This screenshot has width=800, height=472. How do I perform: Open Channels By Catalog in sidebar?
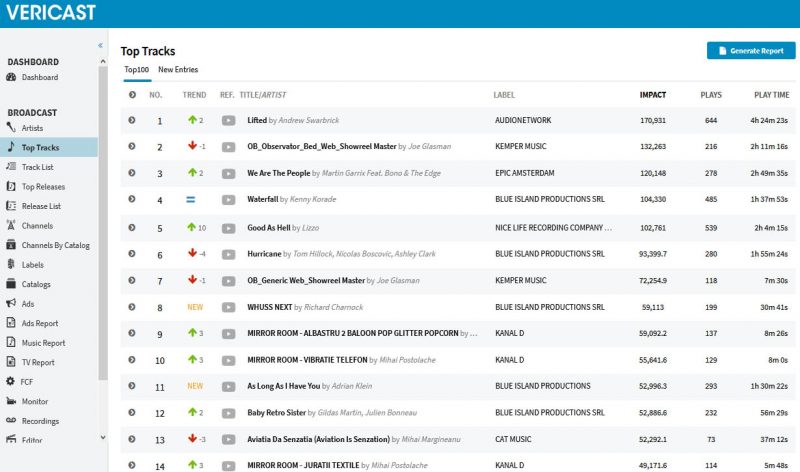[x=56, y=245]
